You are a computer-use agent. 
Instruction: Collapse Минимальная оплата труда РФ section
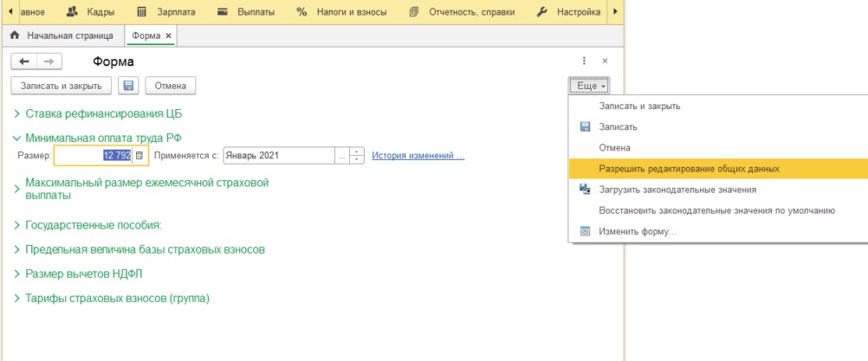pyautogui.click(x=102, y=138)
